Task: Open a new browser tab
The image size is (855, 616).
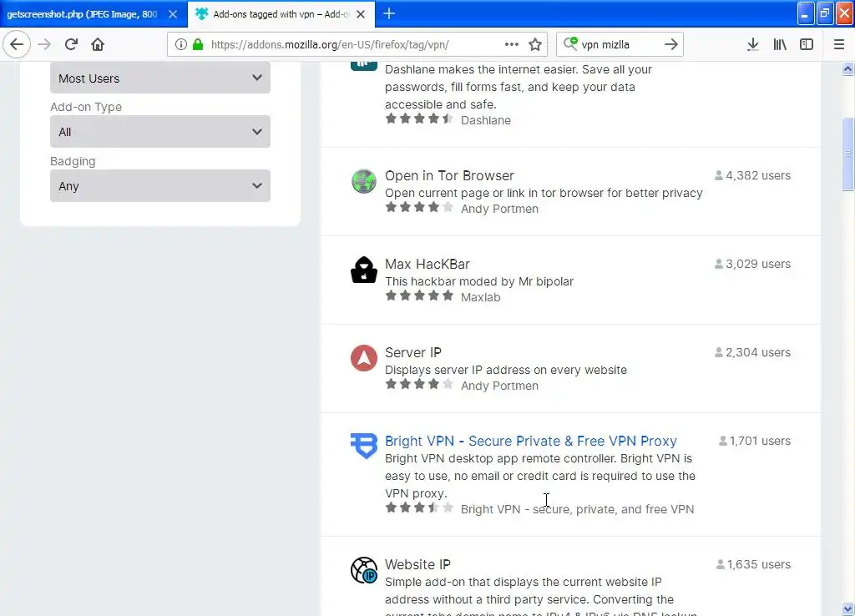Action: [389, 13]
